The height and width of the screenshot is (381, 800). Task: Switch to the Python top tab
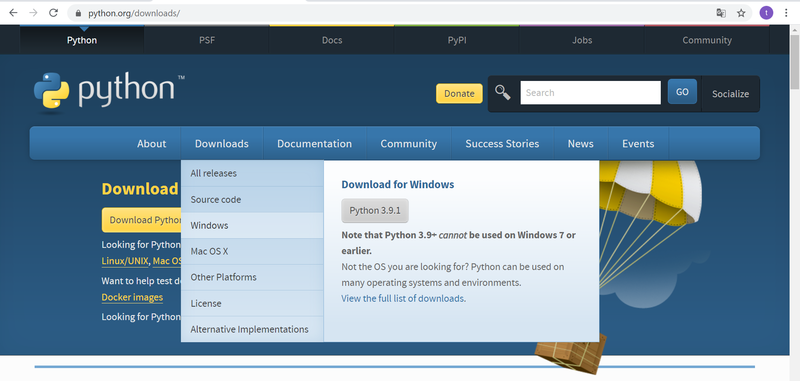pos(82,40)
